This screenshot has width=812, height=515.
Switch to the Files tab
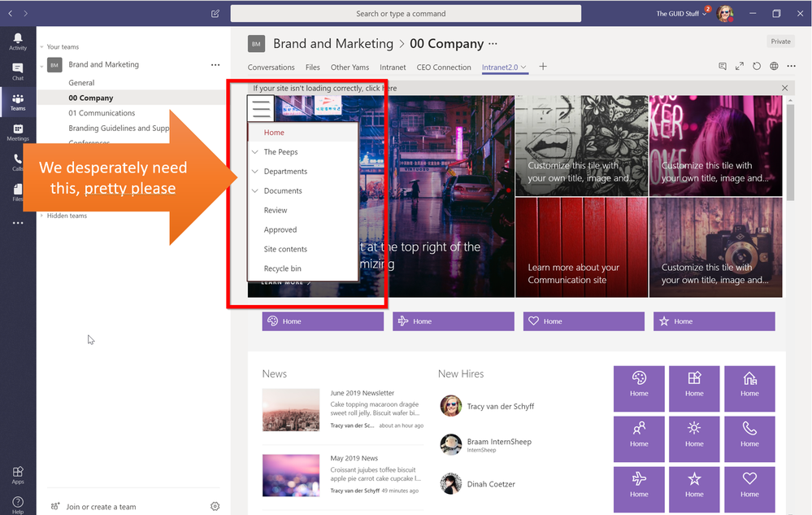pyautogui.click(x=312, y=67)
